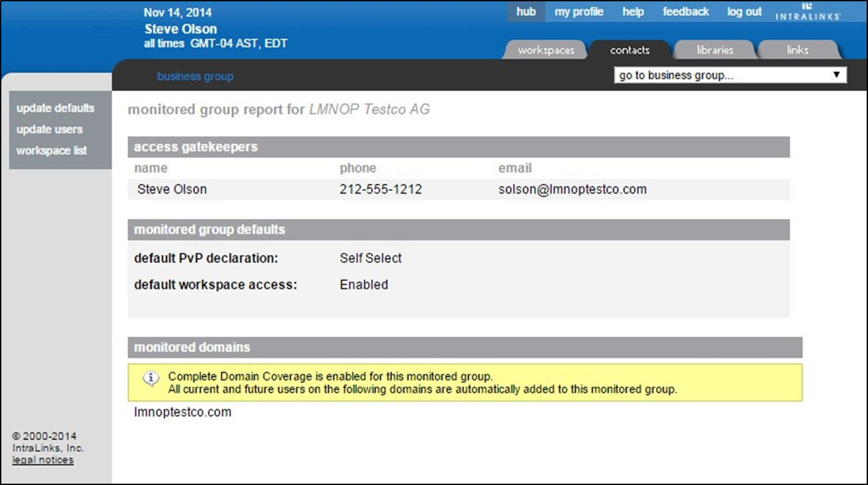Click the Self Select PvP value
The height and width of the screenshot is (485, 868).
click(x=371, y=258)
